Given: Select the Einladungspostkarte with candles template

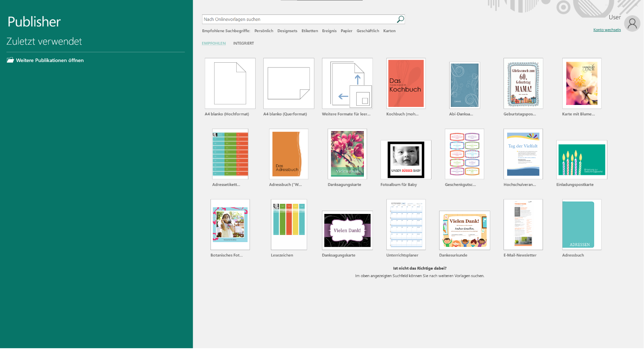Looking at the screenshot, I should pyautogui.click(x=582, y=160).
